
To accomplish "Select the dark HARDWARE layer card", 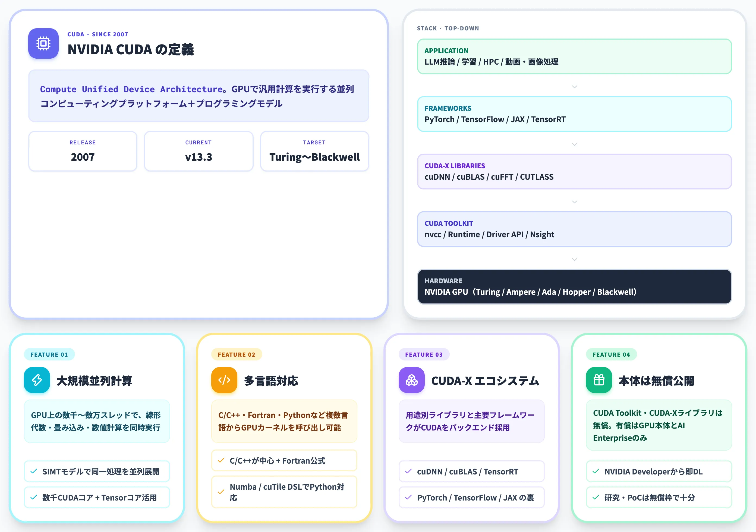I will 574,287.
